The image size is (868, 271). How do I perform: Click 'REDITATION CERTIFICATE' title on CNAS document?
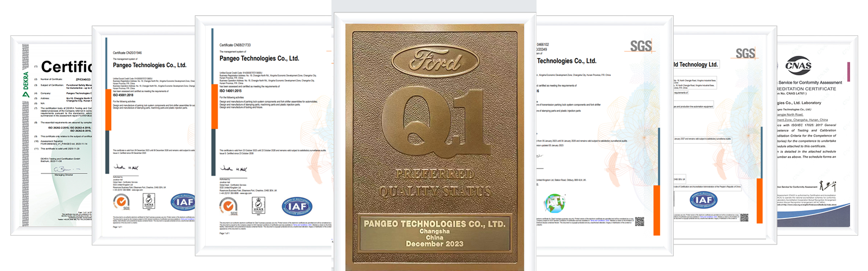pyautogui.click(x=807, y=89)
